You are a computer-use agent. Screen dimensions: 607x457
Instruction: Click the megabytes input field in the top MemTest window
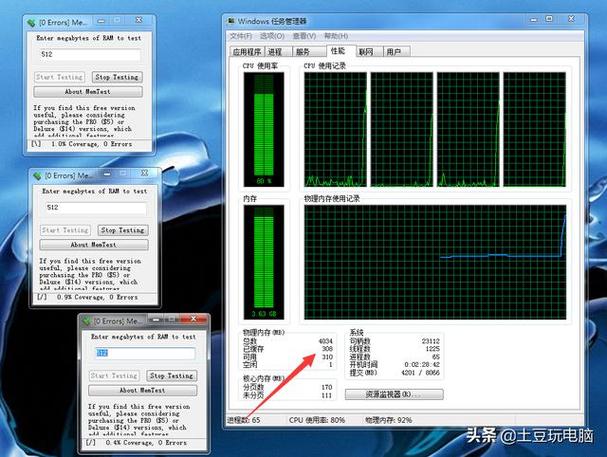click(90, 55)
